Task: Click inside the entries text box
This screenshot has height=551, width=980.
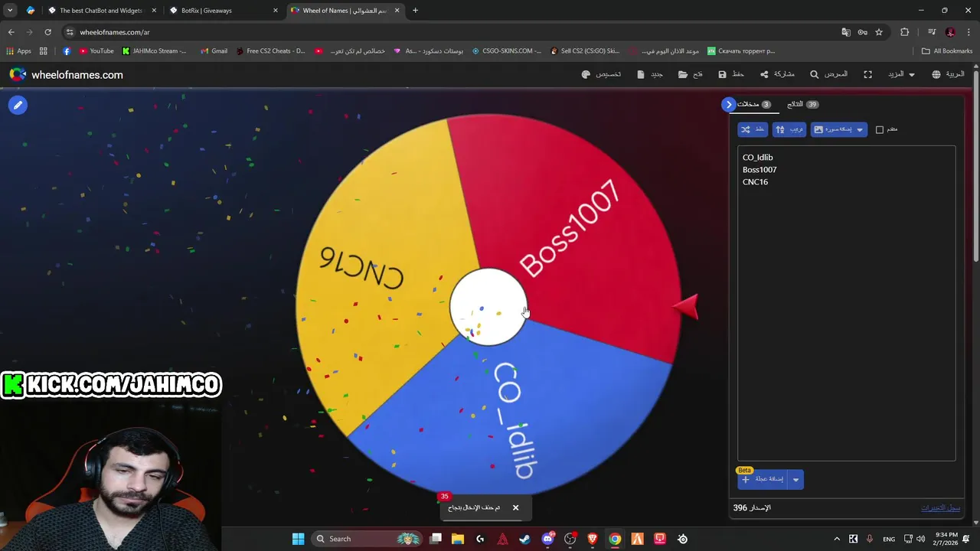Action: pos(846,303)
